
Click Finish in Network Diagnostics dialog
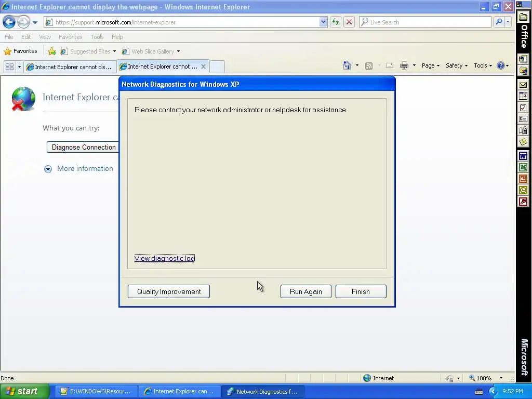(x=361, y=291)
